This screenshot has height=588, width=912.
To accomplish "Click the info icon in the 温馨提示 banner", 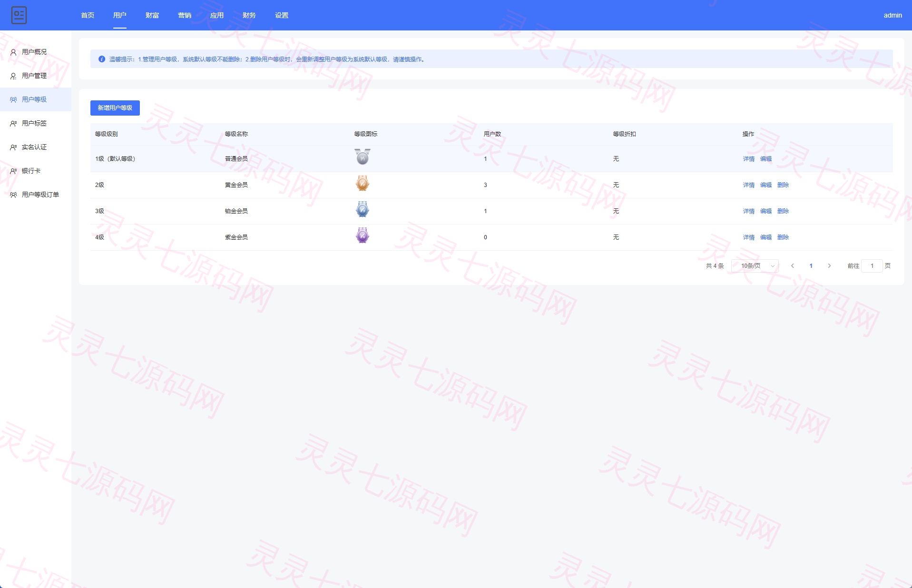I will 102,59.
